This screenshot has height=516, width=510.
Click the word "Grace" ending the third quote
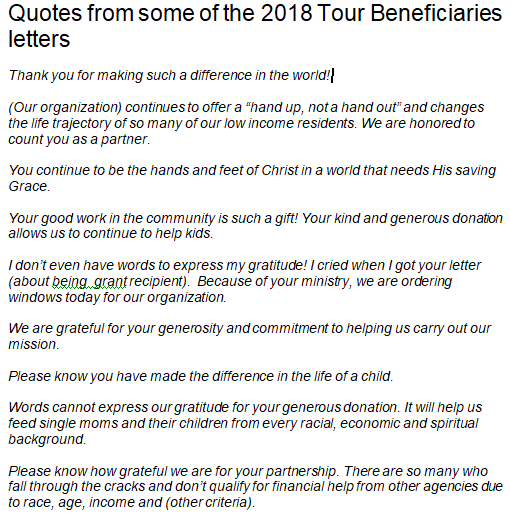tap(28, 186)
